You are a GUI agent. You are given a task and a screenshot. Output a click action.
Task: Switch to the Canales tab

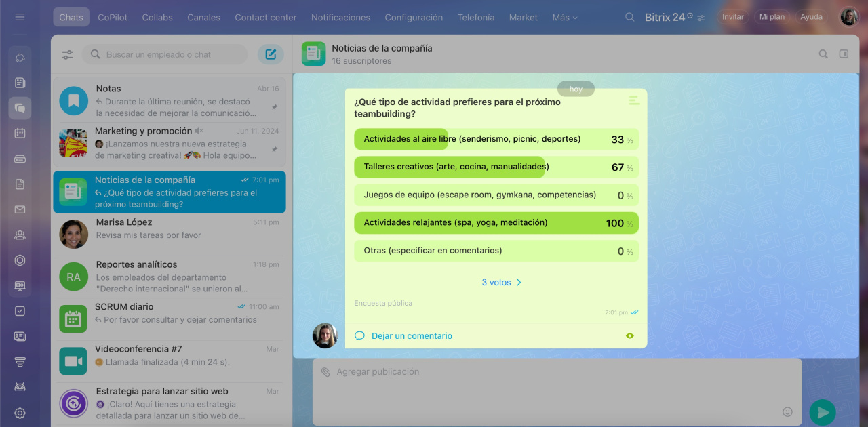[204, 17]
